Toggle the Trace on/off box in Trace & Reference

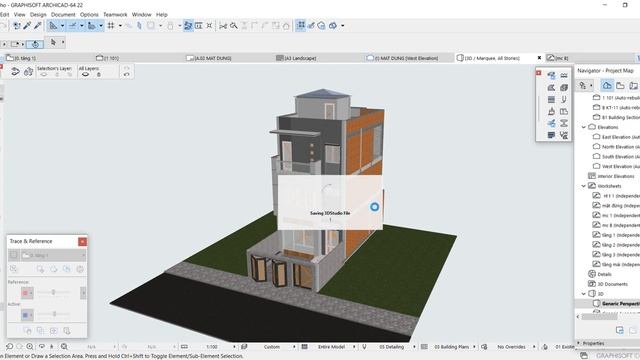click(x=13, y=255)
